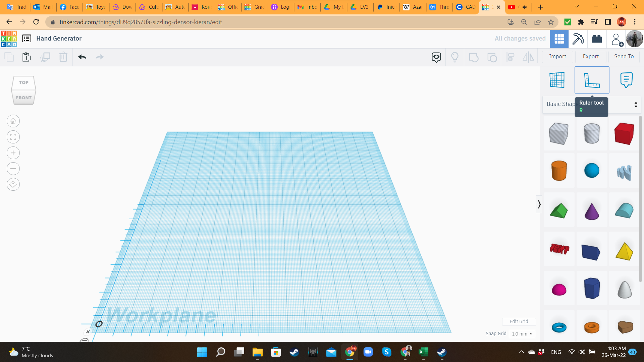Open the Export button
This screenshot has width=644, height=362.
click(590, 57)
